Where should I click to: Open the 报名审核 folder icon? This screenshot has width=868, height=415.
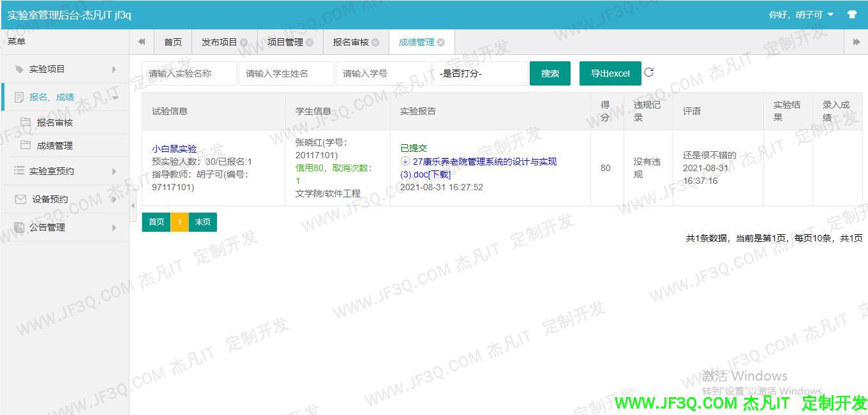tap(24, 121)
